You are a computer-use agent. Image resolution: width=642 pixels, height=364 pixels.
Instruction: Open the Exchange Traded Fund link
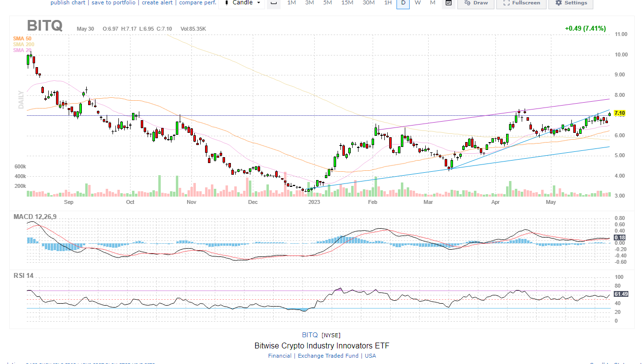click(x=329, y=356)
